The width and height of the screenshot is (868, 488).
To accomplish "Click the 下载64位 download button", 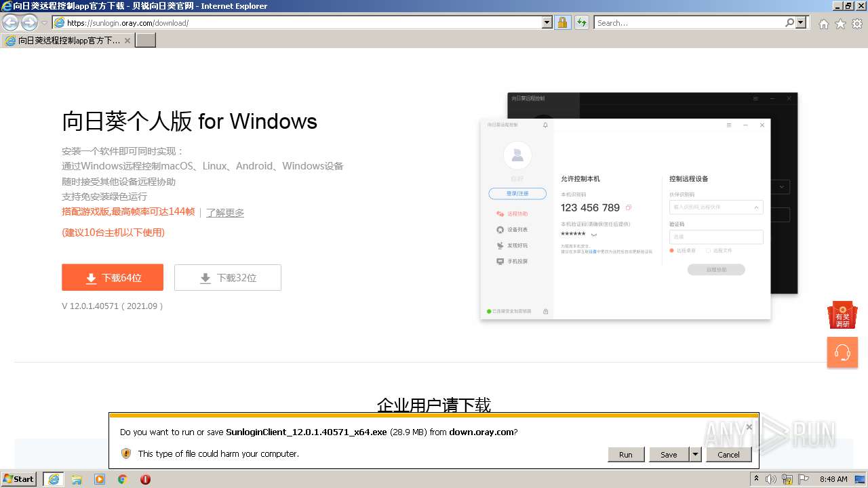I will point(113,277).
